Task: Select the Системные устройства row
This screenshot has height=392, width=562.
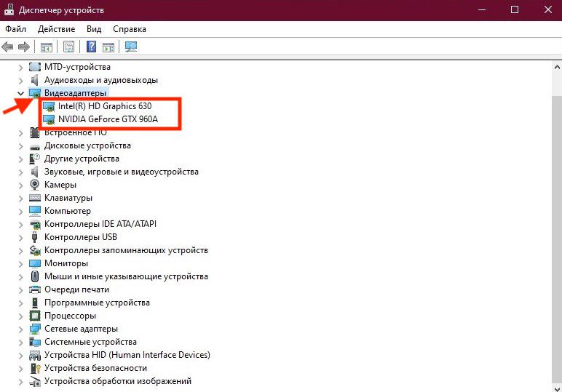Action: 90,342
